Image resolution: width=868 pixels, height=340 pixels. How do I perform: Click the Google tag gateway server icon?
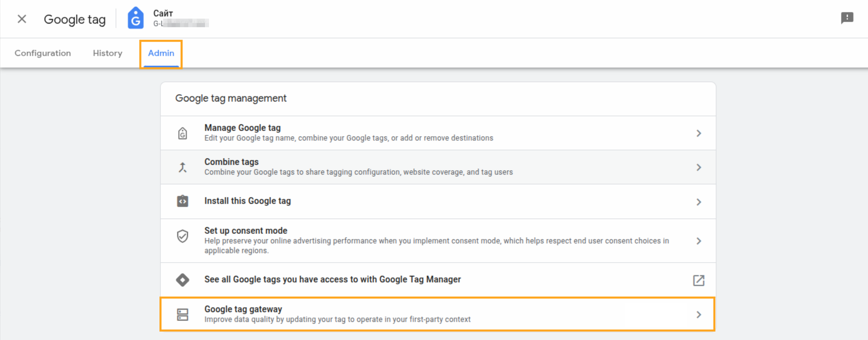click(x=183, y=315)
